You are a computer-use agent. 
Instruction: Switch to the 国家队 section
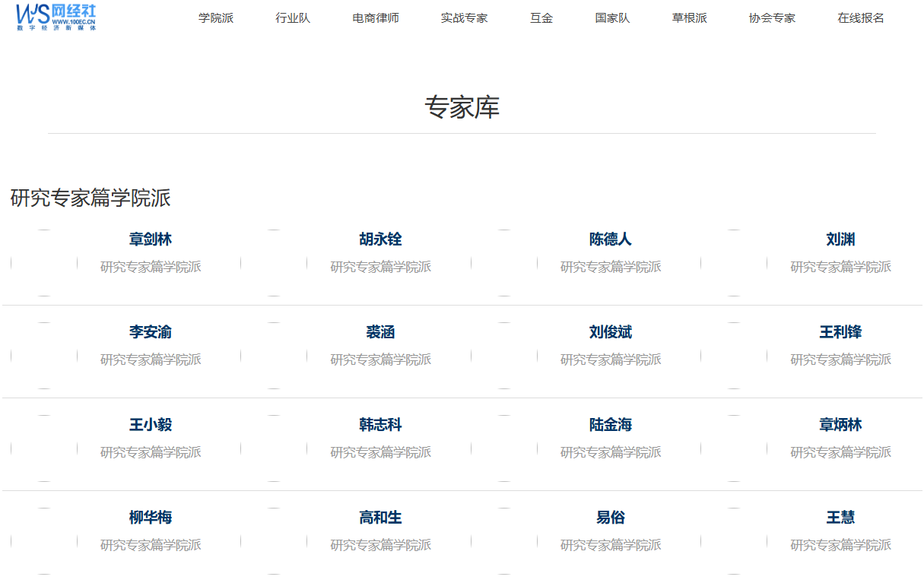[612, 18]
